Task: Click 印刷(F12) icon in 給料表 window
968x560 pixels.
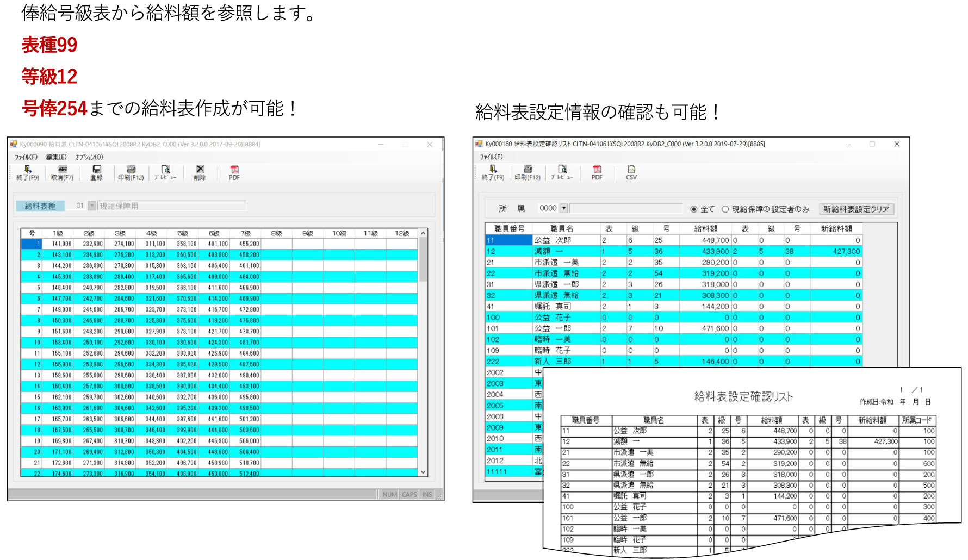Action: [131, 173]
